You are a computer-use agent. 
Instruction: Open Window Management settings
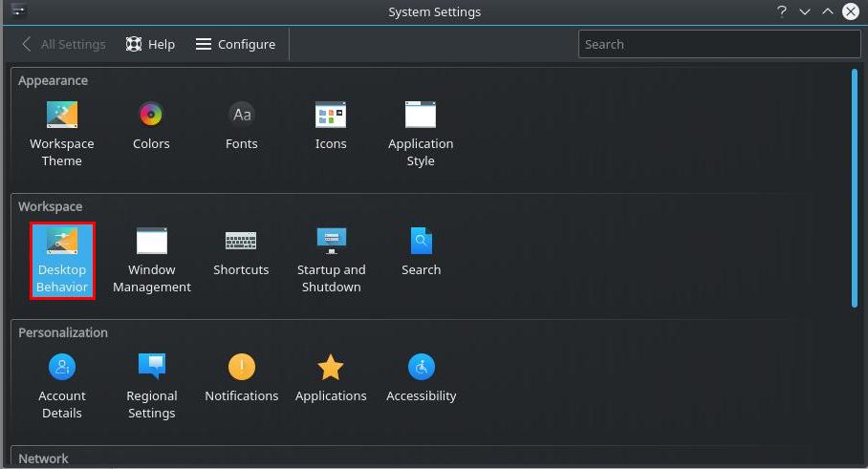click(x=152, y=261)
